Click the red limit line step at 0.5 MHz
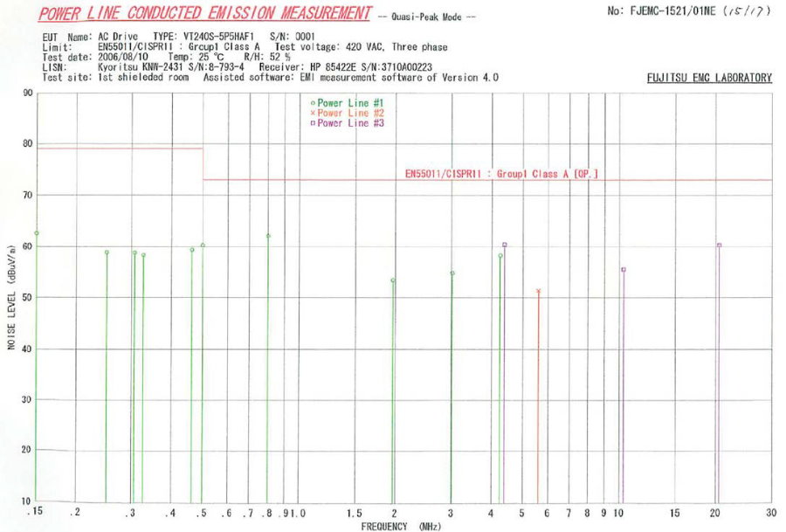The width and height of the screenshot is (786, 532). point(203,164)
